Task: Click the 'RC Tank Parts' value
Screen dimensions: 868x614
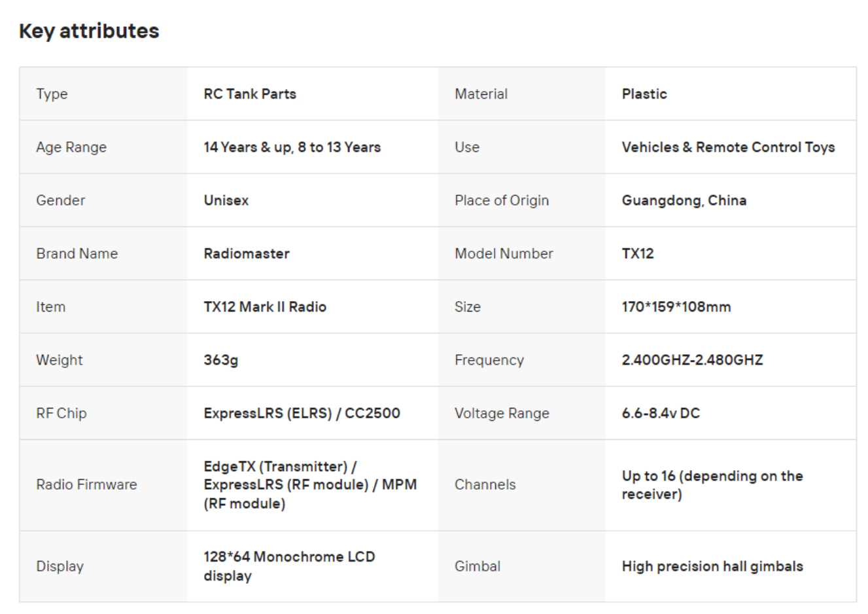Action: point(250,94)
